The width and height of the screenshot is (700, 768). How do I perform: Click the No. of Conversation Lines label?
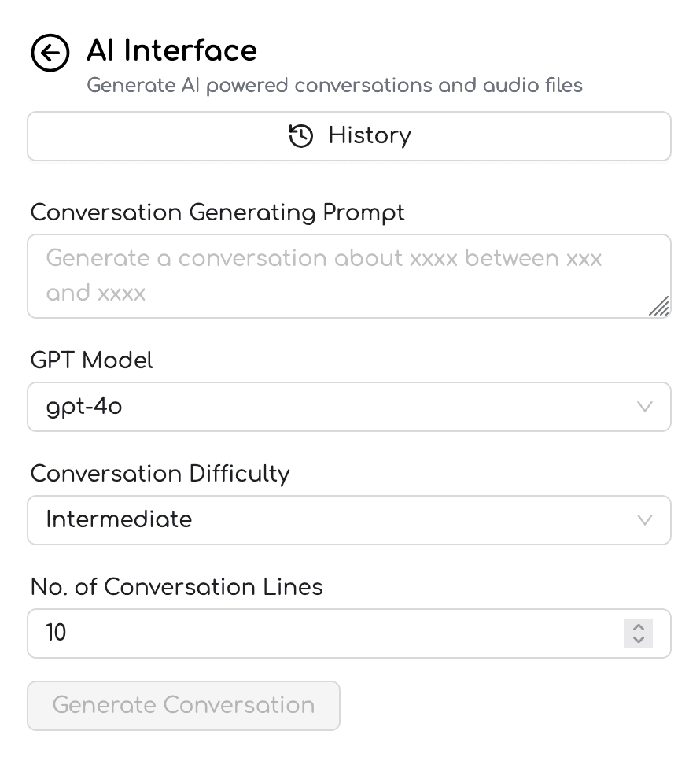[176, 587]
